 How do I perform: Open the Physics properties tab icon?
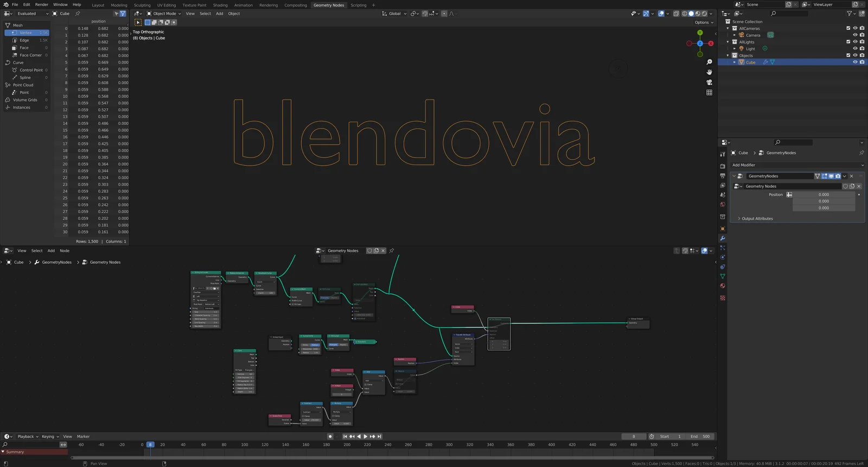click(x=723, y=257)
